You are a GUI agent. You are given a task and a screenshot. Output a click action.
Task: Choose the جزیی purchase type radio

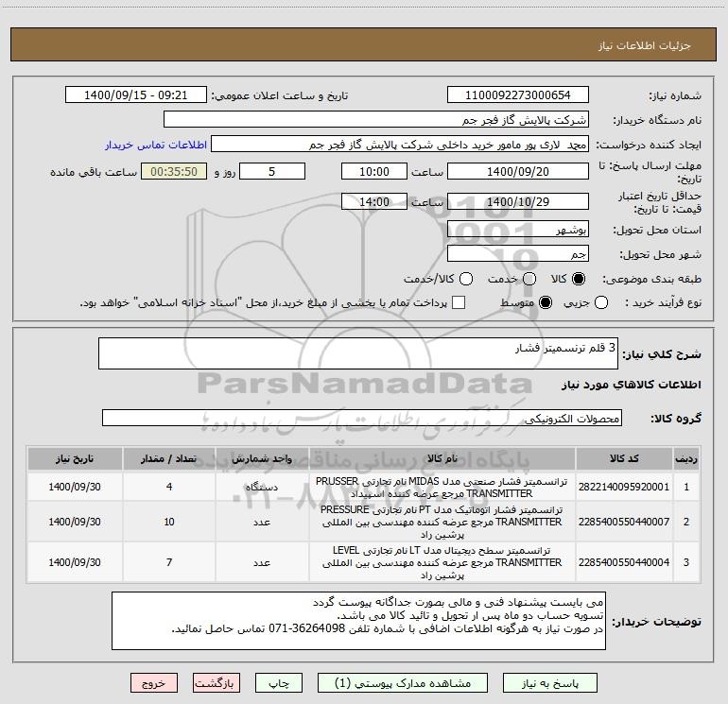click(600, 303)
